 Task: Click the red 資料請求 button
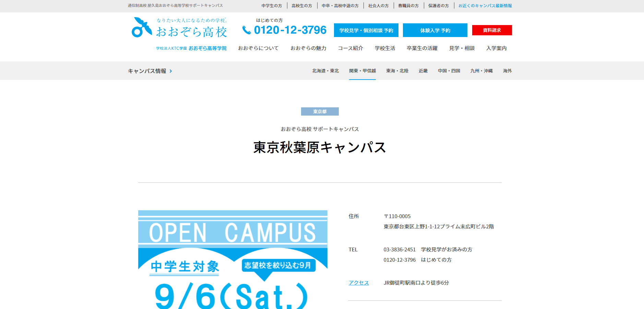492,30
